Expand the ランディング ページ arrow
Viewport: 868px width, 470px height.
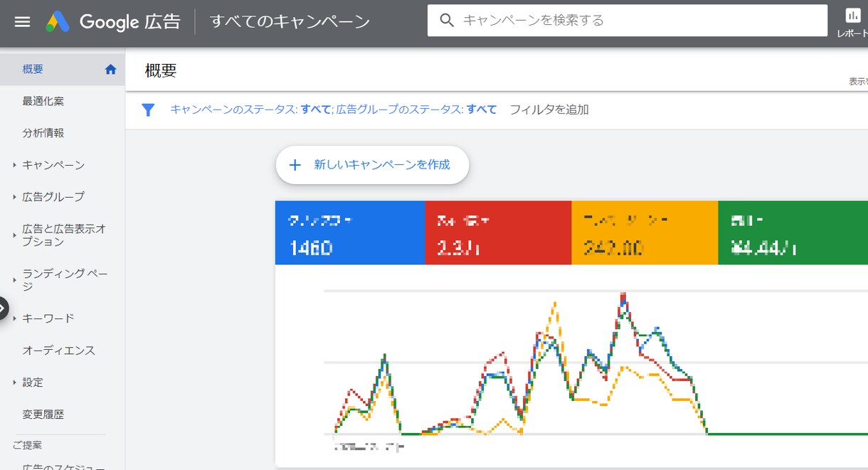coord(14,280)
